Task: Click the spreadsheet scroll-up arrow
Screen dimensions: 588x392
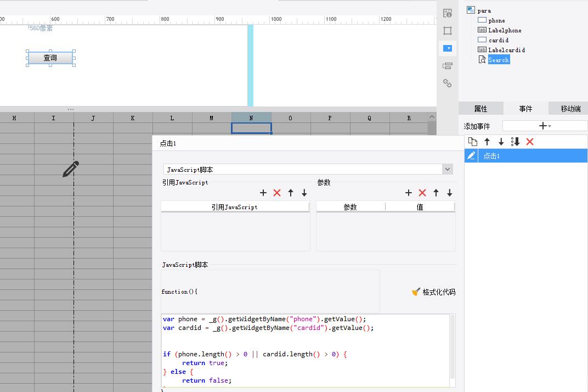Action: pyautogui.click(x=432, y=117)
